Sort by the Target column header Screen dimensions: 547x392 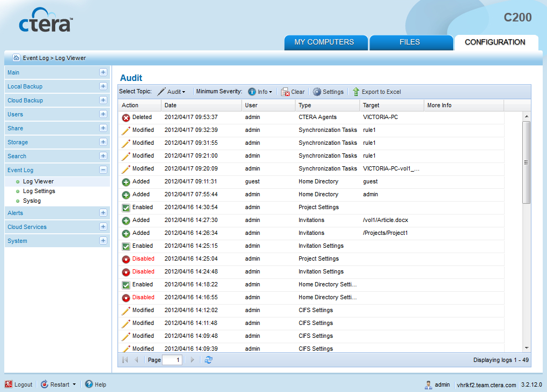pos(392,105)
